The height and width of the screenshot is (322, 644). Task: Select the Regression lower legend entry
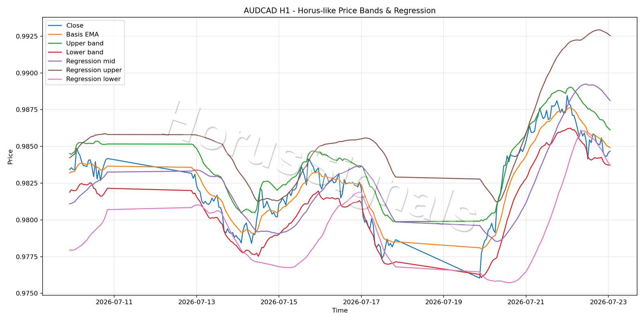click(x=85, y=79)
